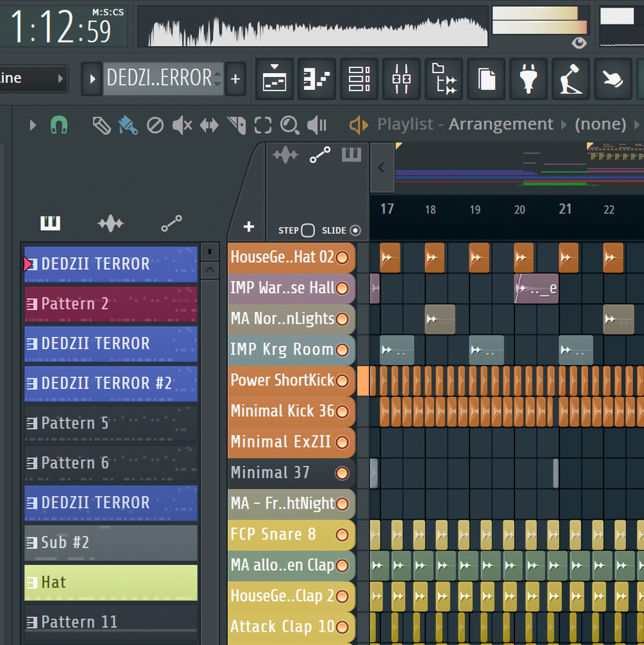The width and height of the screenshot is (644, 645).
Task: Toggle the waveform visibility eye icon
Action: pos(579,43)
